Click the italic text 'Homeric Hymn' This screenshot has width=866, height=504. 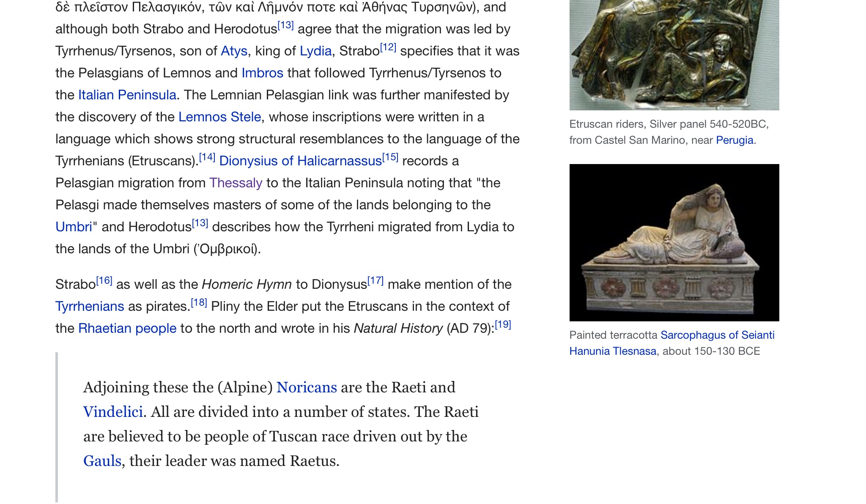(247, 285)
